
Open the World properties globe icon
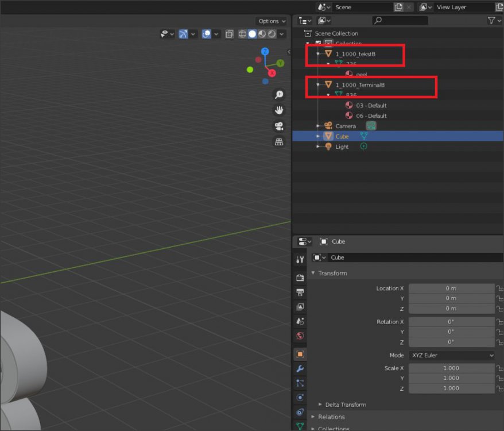(300, 336)
